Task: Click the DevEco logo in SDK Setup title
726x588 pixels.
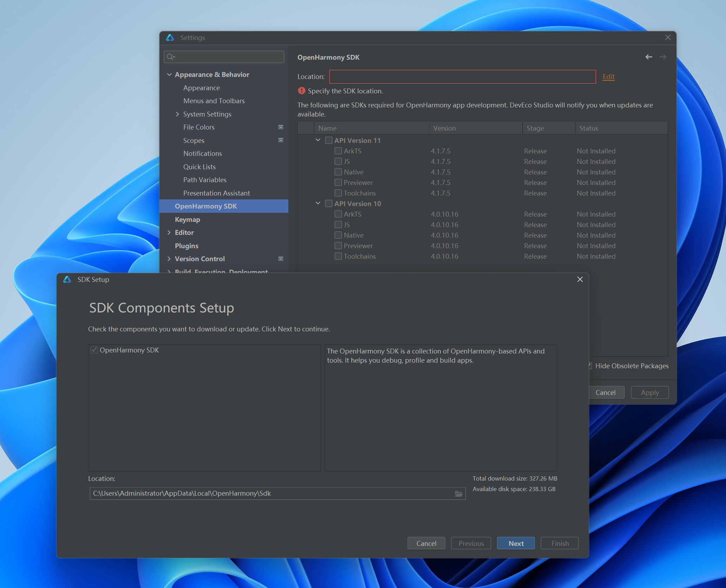Action: coord(67,279)
